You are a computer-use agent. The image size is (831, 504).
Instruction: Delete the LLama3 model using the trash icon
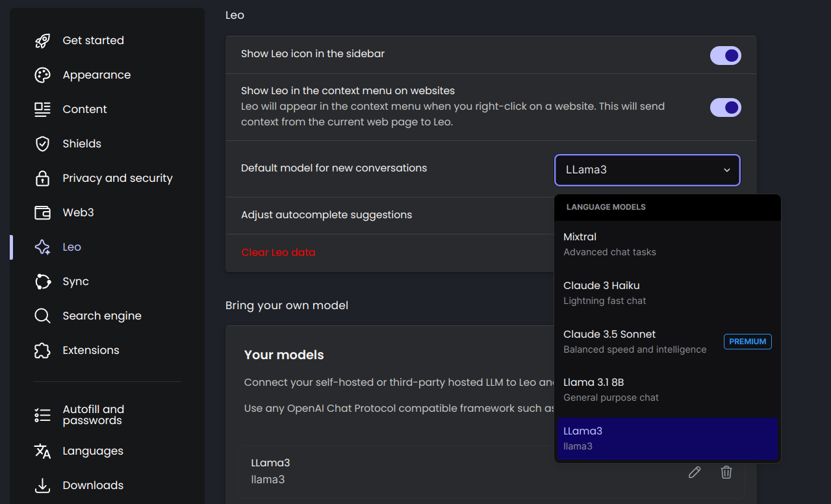click(726, 472)
